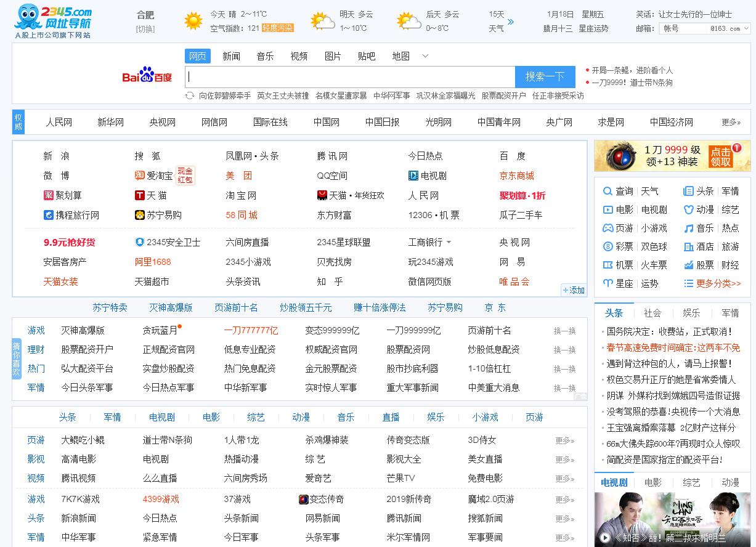Screen dimensions: 756x547
Task: Refresh the 军情 row with 换一换
Action: (564, 388)
